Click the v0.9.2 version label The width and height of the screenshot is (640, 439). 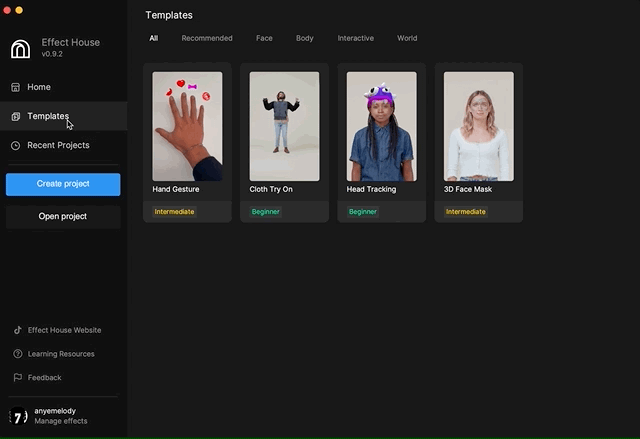[x=52, y=54]
